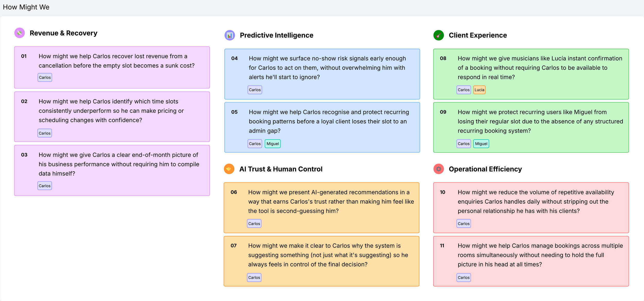Click the AI Trust handshake icon
The height and width of the screenshot is (301, 644).
point(229,169)
